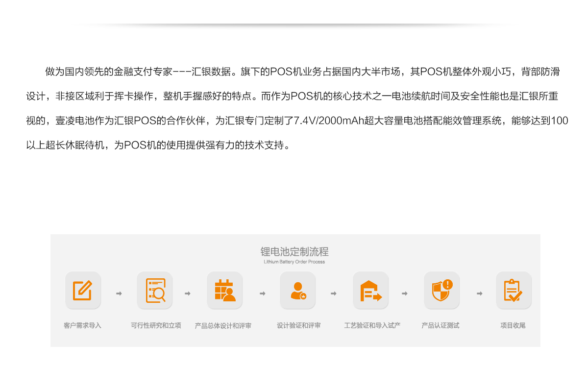The image size is (587, 392).
Task: Click the 可行性研究和立项 document search icon
Action: pos(155,290)
